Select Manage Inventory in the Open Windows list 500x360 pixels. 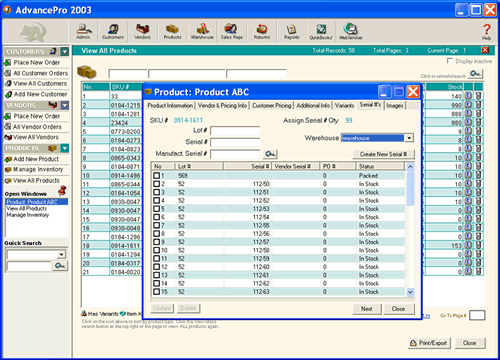[28, 215]
